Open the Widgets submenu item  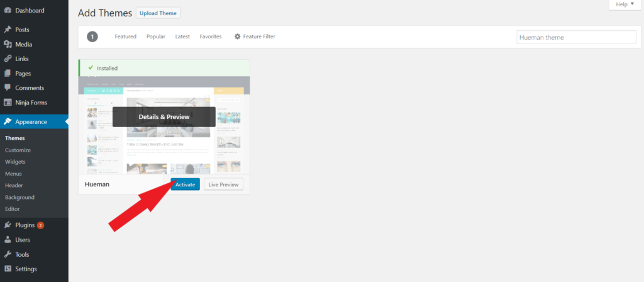[15, 162]
